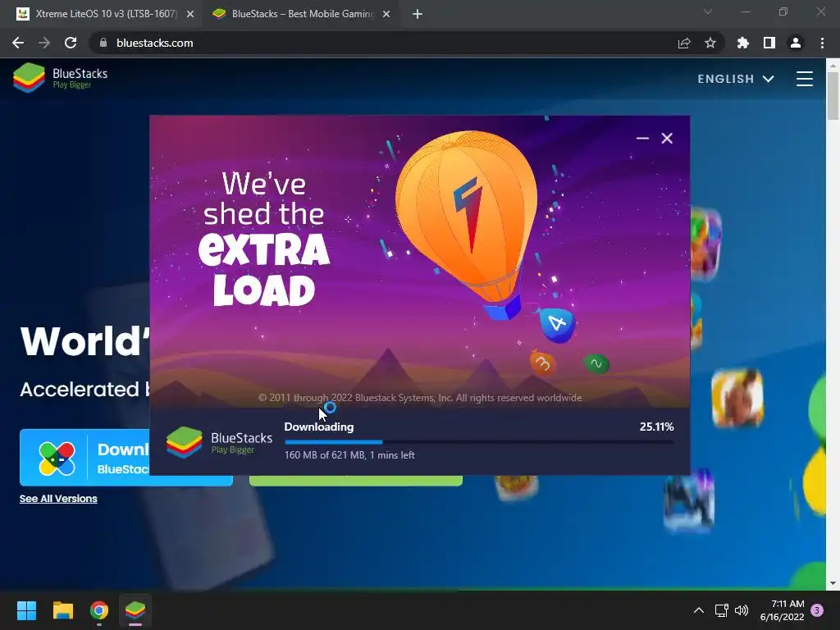Click the Downloading status label

click(x=319, y=427)
